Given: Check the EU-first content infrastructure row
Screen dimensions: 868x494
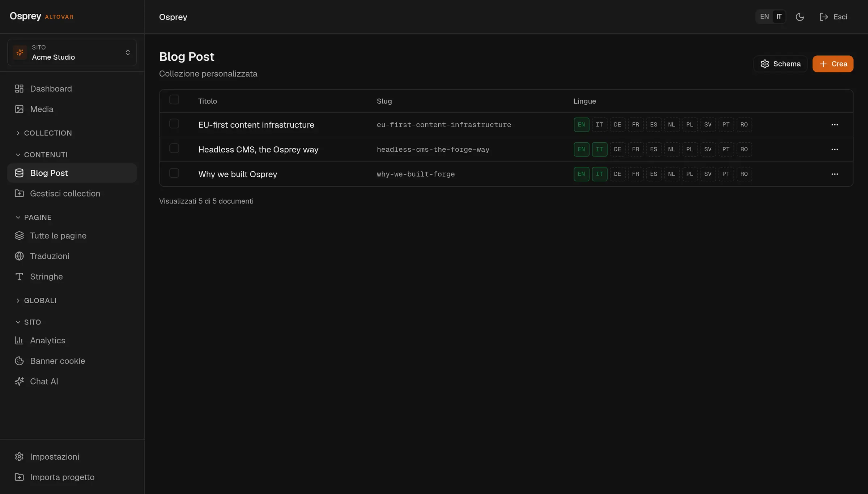Looking at the screenshot, I should coord(174,124).
